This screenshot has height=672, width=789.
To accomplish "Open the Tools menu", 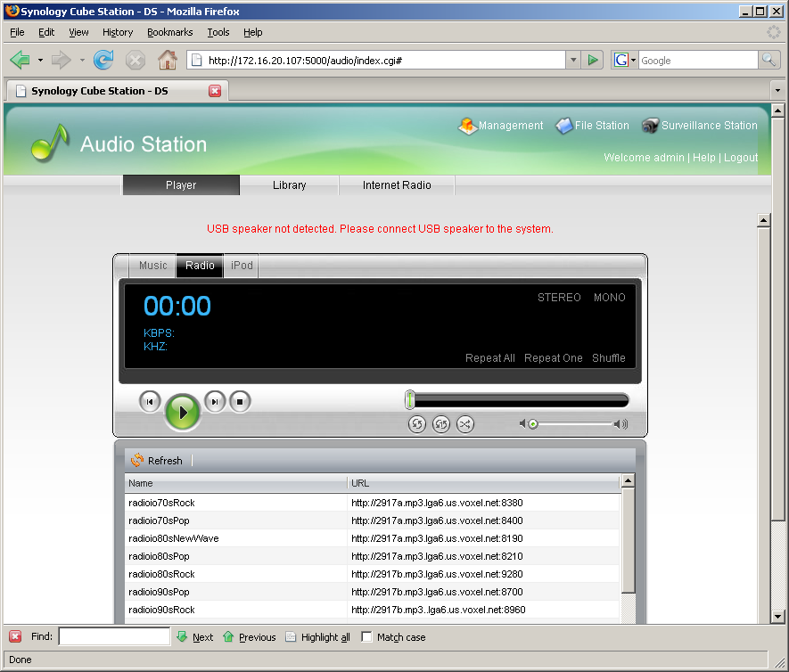I will [x=218, y=32].
